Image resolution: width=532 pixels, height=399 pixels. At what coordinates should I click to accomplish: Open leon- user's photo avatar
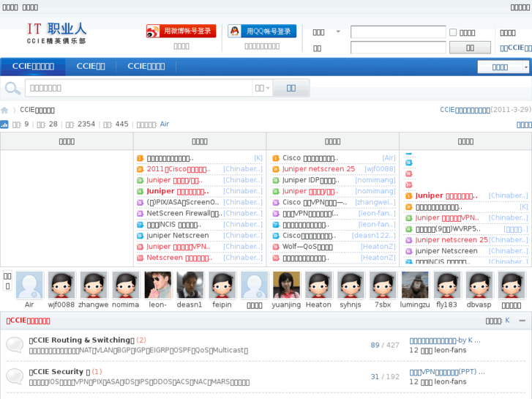coord(158,285)
